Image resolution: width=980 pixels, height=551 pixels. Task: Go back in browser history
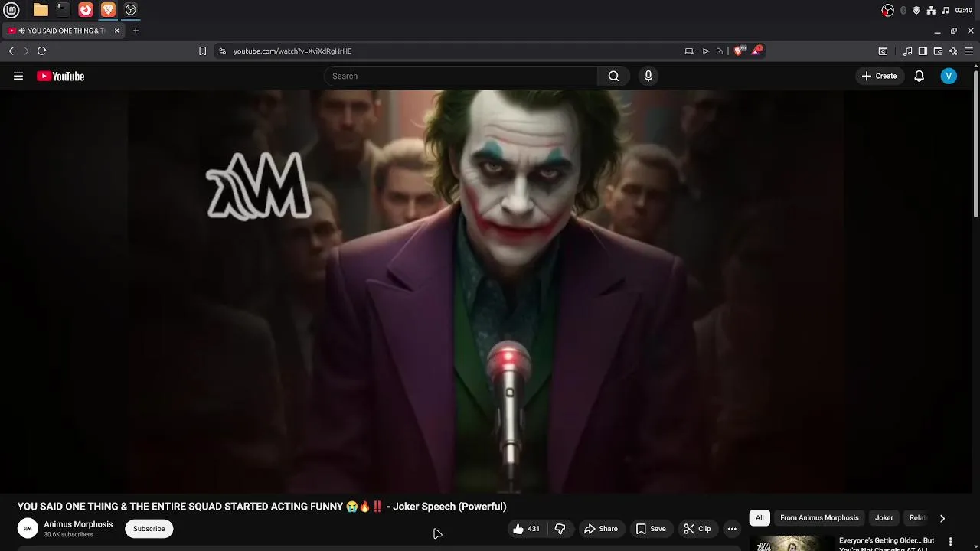(x=11, y=51)
